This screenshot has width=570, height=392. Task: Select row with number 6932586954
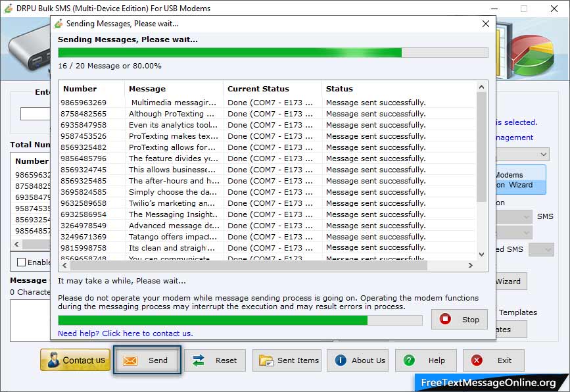[267, 214]
